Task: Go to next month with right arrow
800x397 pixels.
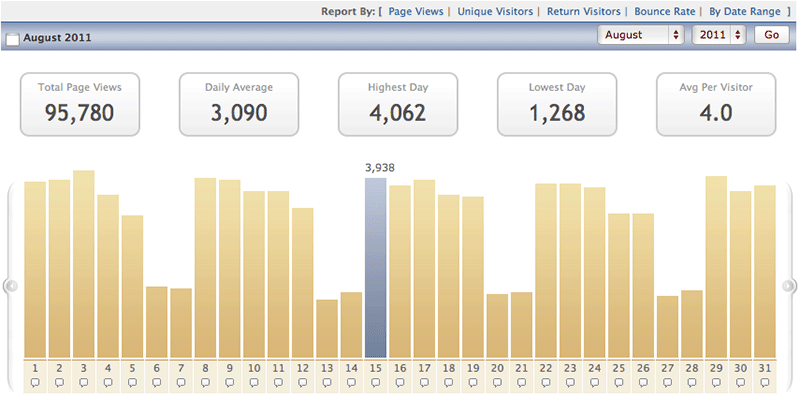Action: 789,286
